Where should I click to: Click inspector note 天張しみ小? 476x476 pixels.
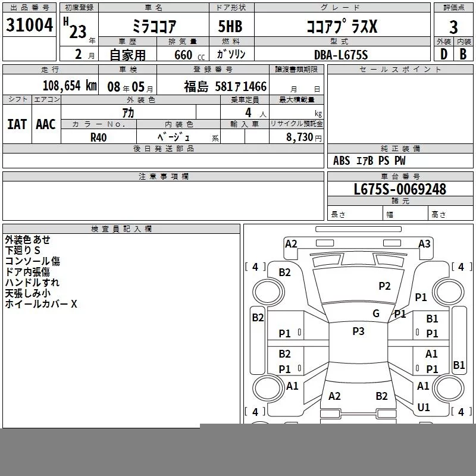pyautogui.click(x=27, y=293)
